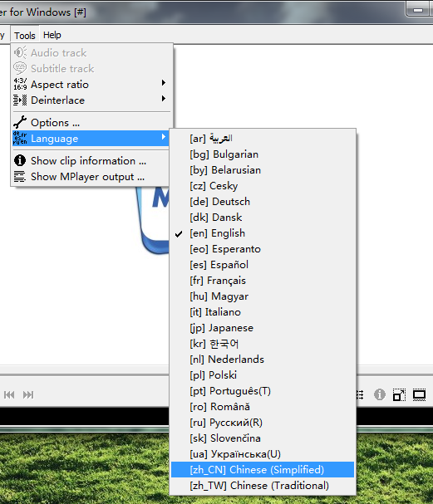Select [ro] Română language
The height and width of the screenshot is (504, 433).
point(263,407)
